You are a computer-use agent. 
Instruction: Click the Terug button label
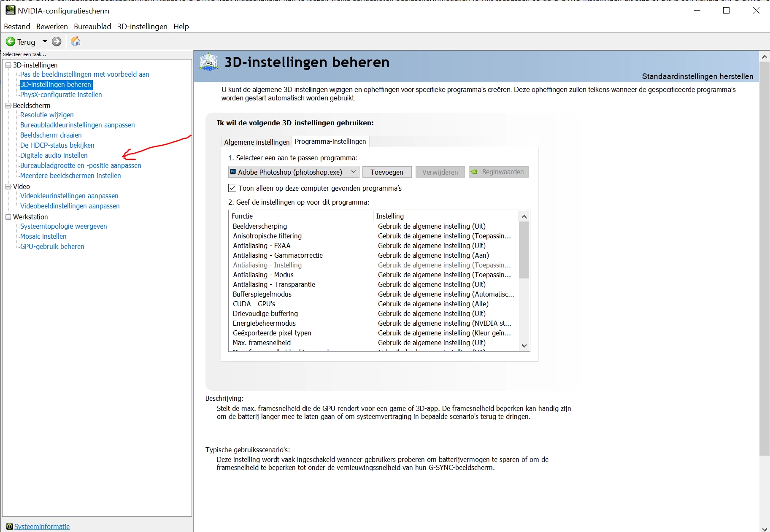point(26,42)
